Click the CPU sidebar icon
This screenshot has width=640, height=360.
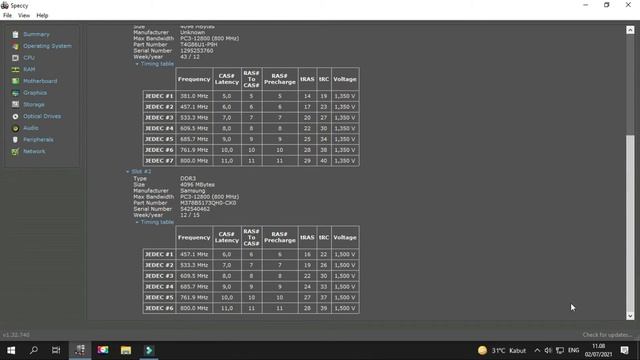coord(15,58)
